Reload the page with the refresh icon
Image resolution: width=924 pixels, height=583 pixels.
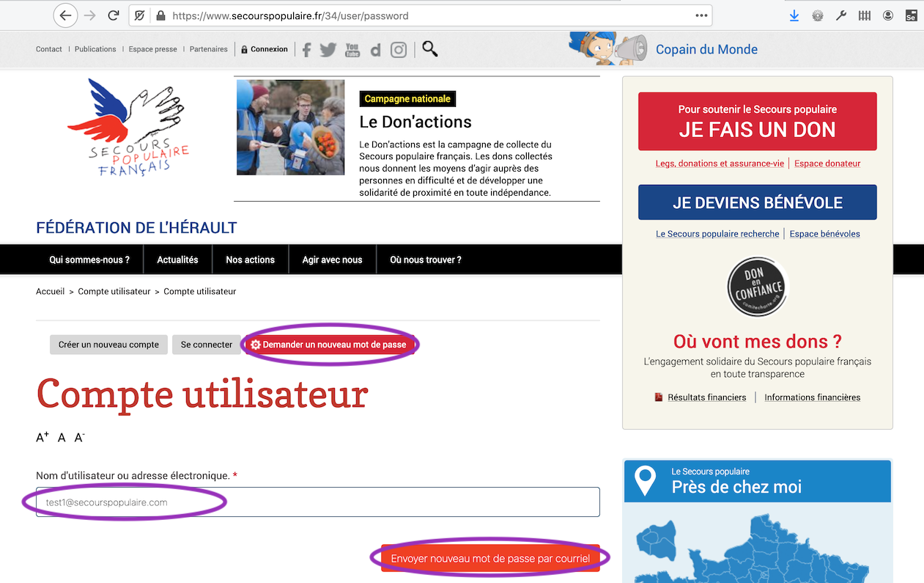[113, 15]
